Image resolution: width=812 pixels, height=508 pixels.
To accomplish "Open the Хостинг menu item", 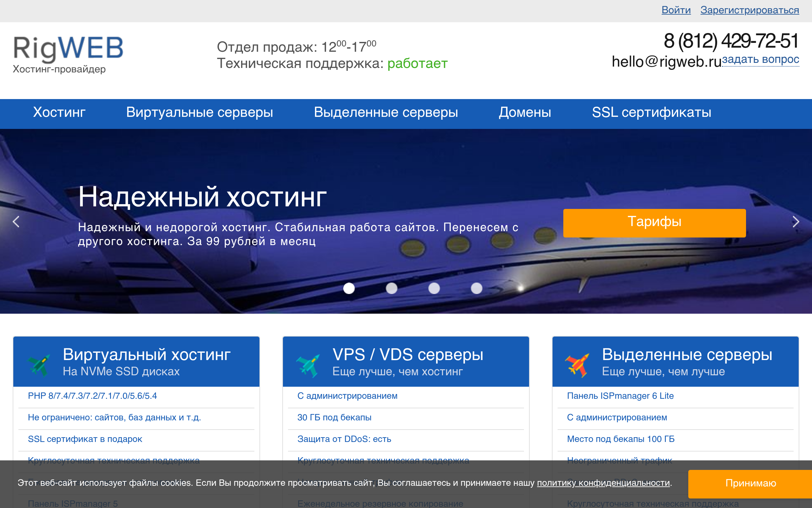I will 59,112.
